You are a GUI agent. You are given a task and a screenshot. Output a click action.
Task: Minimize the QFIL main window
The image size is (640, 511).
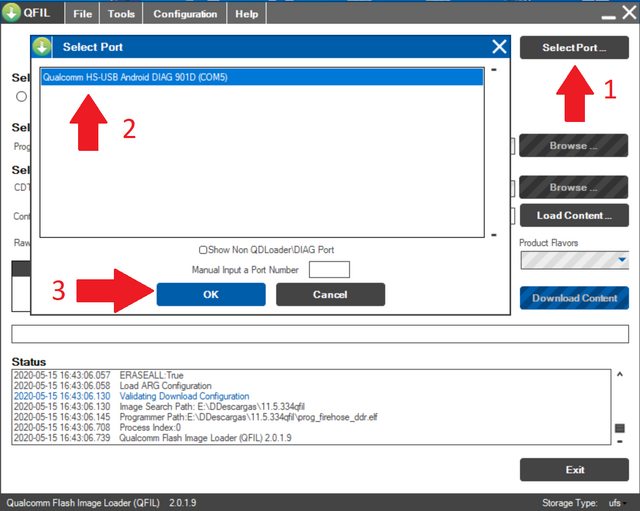[x=608, y=17]
